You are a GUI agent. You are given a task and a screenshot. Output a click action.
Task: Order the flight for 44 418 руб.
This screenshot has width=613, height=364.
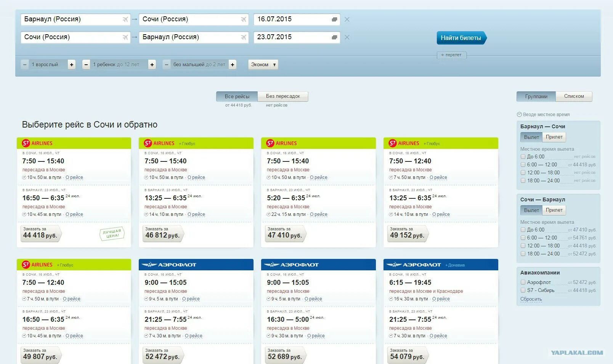(x=40, y=233)
